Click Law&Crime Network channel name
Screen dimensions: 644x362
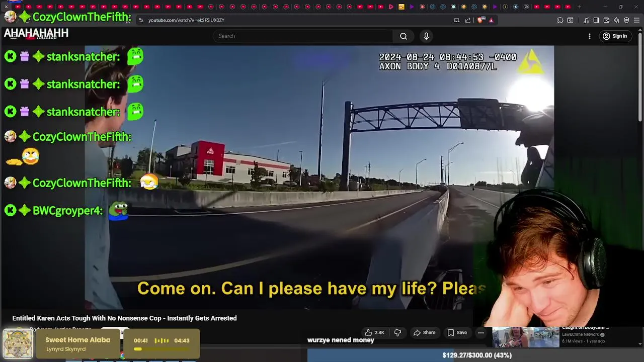pyautogui.click(x=580, y=334)
